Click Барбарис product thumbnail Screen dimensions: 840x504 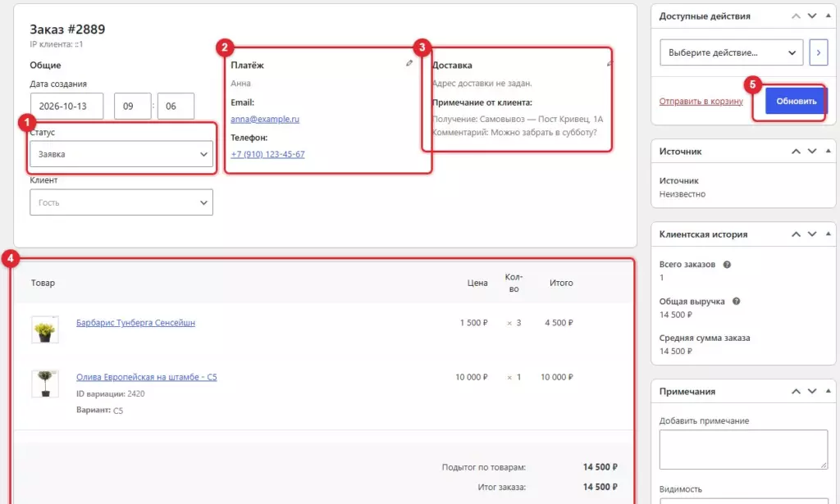45,329
